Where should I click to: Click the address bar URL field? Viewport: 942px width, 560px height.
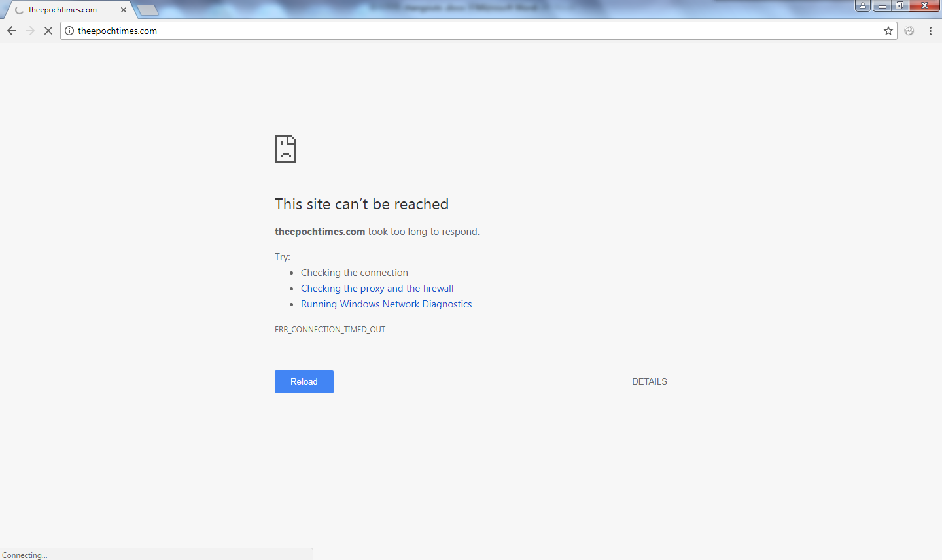pyautogui.click(x=478, y=31)
